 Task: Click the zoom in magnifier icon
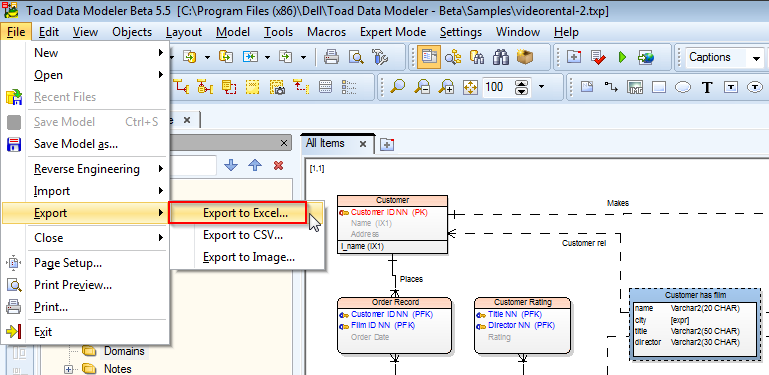coord(446,87)
